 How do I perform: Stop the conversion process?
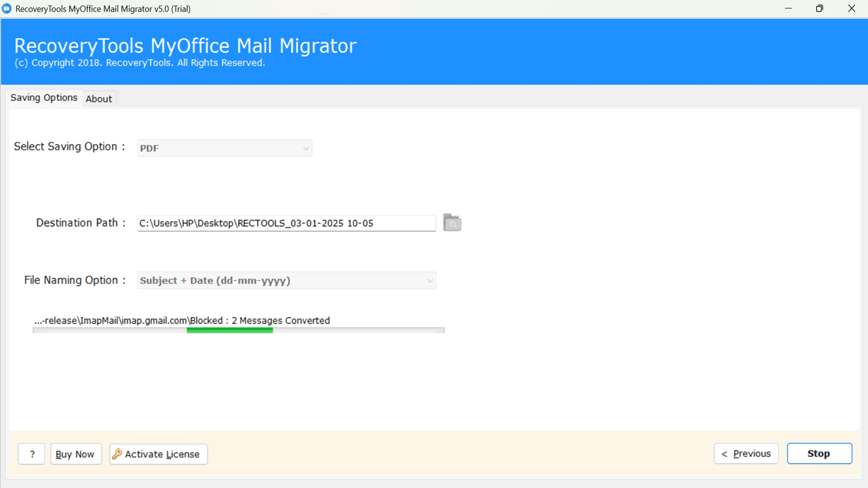[819, 453]
